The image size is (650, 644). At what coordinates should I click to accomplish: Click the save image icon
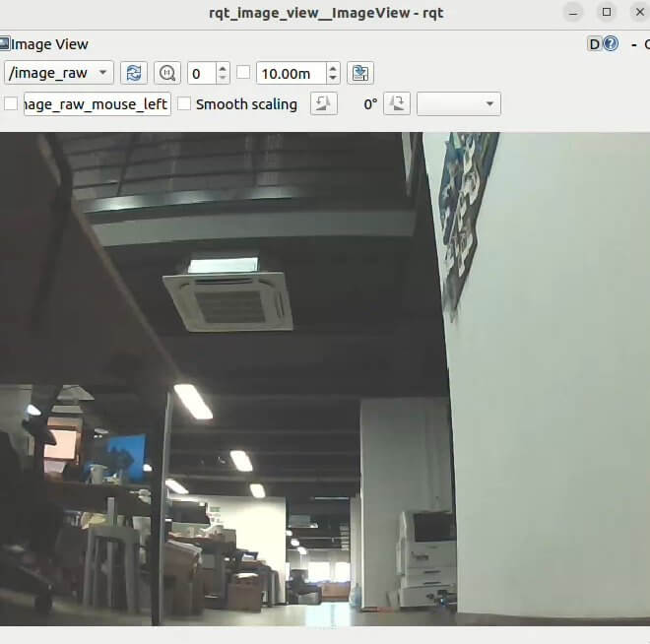point(360,73)
